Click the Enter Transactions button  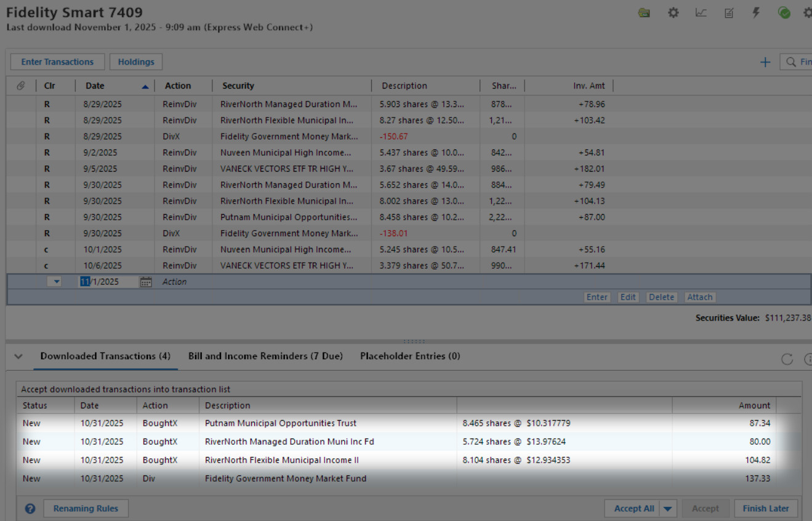click(x=57, y=62)
